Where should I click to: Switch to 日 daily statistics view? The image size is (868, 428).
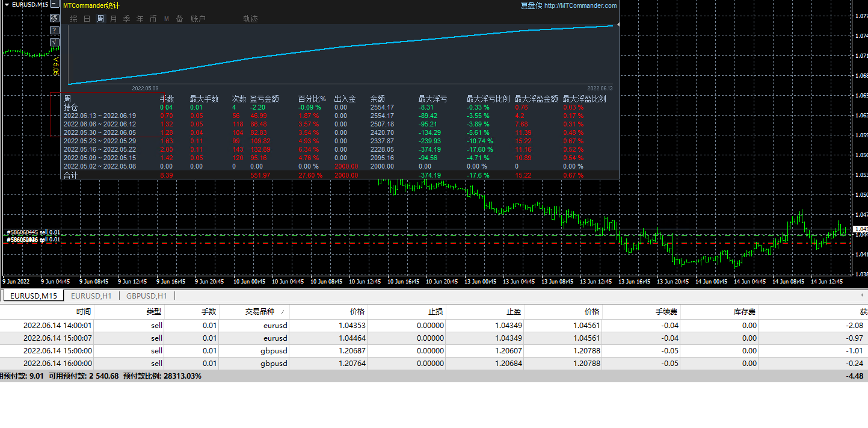87,19
